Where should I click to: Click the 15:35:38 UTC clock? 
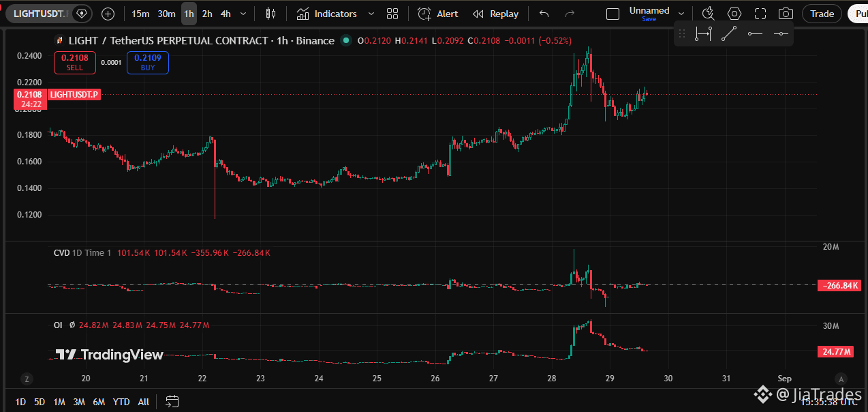click(x=828, y=402)
